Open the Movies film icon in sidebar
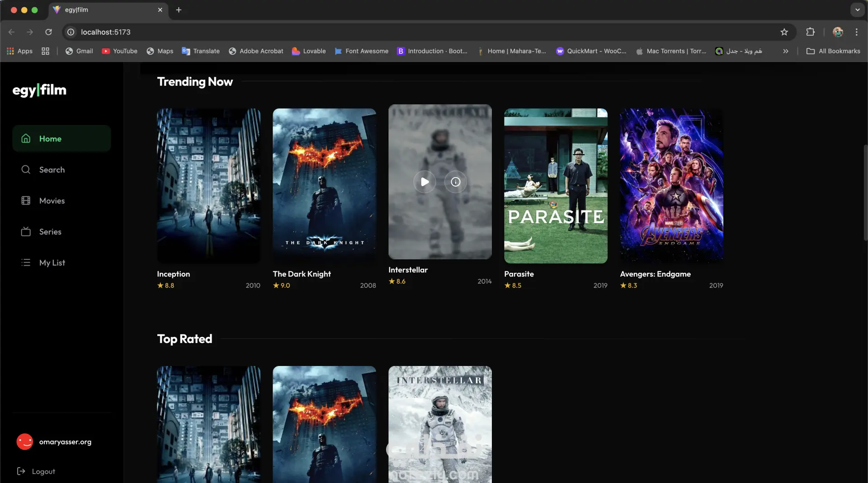Viewport: 868px width, 483px height. [x=26, y=201]
